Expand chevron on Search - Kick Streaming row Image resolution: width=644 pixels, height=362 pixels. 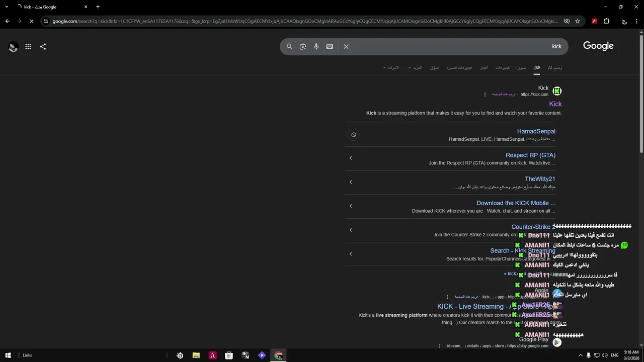351,253
